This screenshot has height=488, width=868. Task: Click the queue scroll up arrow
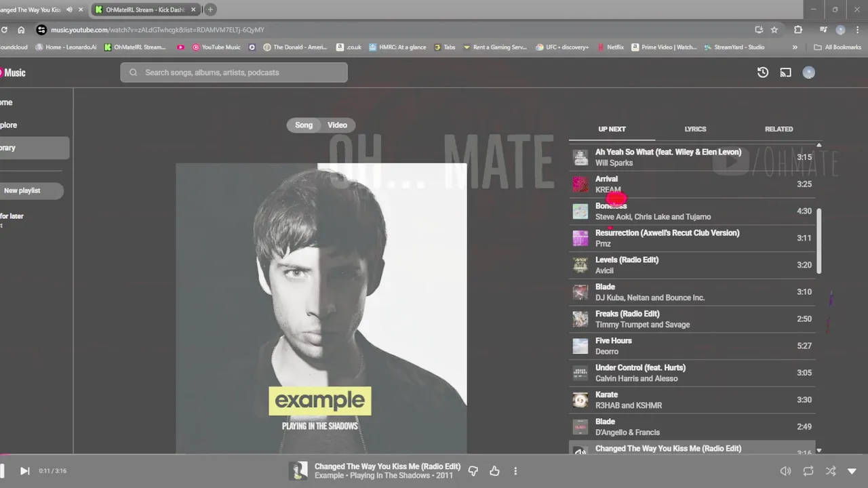point(819,145)
